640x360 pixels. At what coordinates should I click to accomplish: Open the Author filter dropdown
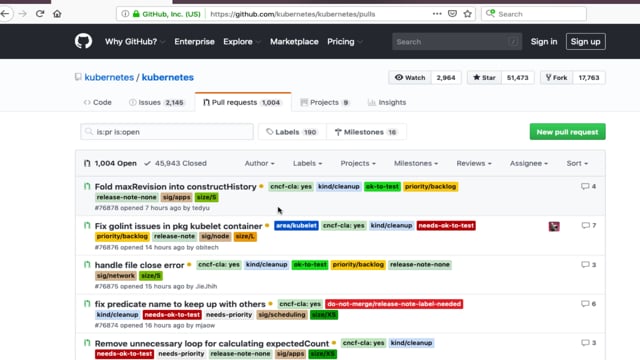click(x=260, y=163)
